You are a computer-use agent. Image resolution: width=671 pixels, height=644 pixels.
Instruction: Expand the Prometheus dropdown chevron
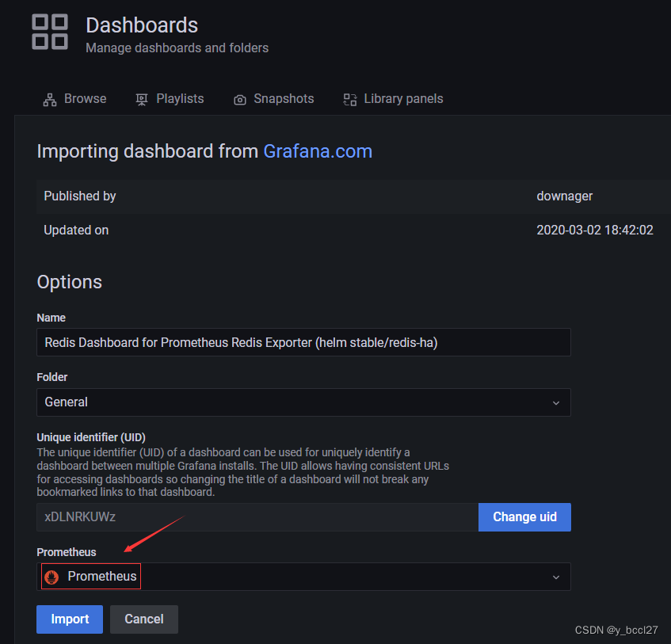[556, 577]
